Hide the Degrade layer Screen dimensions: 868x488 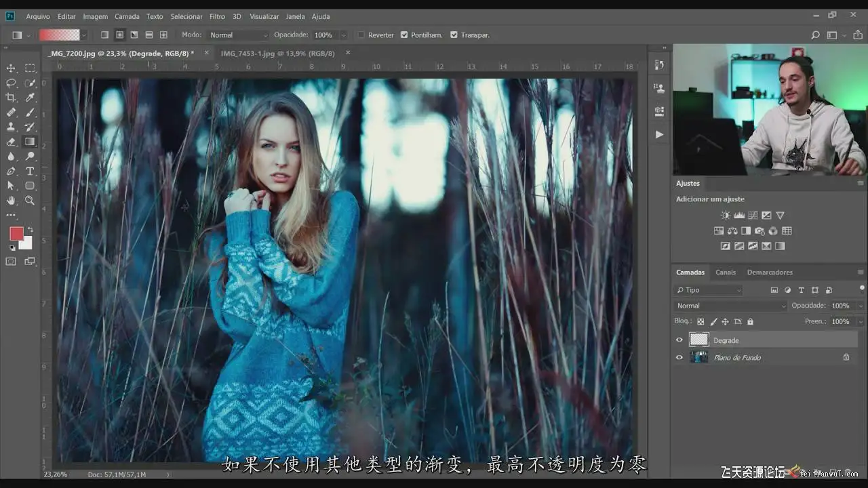[679, 340]
